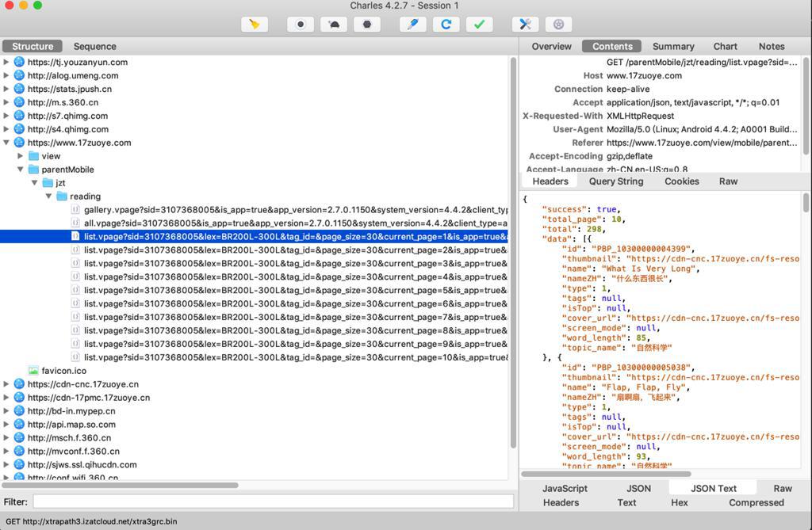Select the Query String tab

point(615,181)
